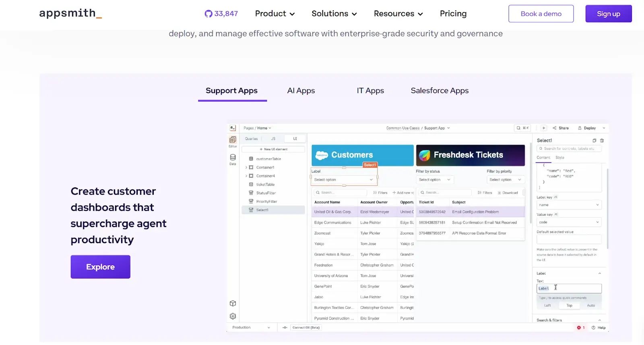Click the property pane search field
Image resolution: width=644 pixels, height=345 pixels.
click(x=569, y=149)
